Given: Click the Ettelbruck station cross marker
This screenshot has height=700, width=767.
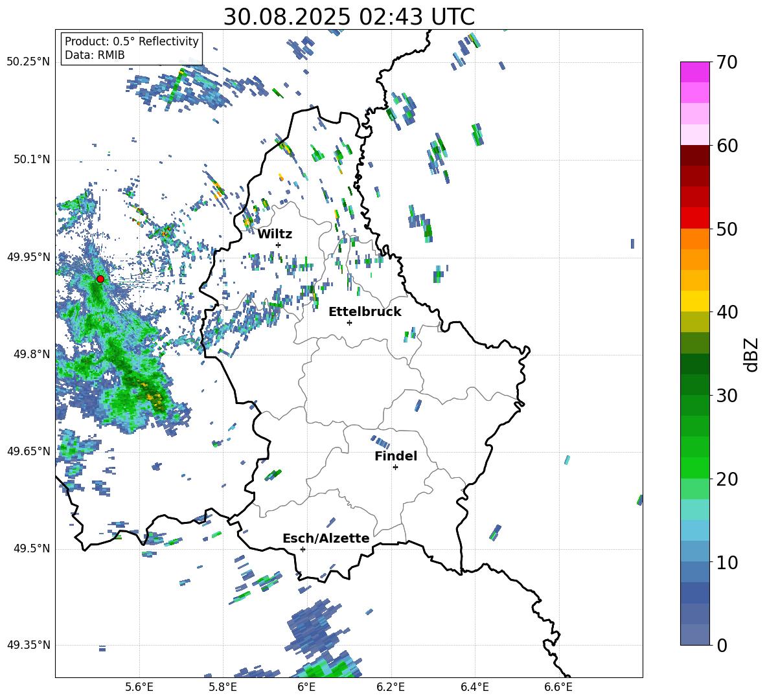Looking at the screenshot, I should pos(349,322).
